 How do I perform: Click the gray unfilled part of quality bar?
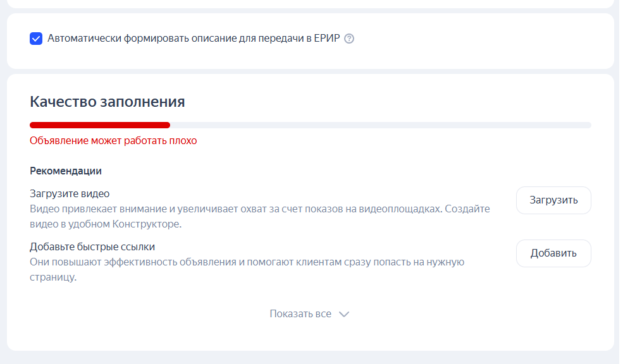click(379, 125)
